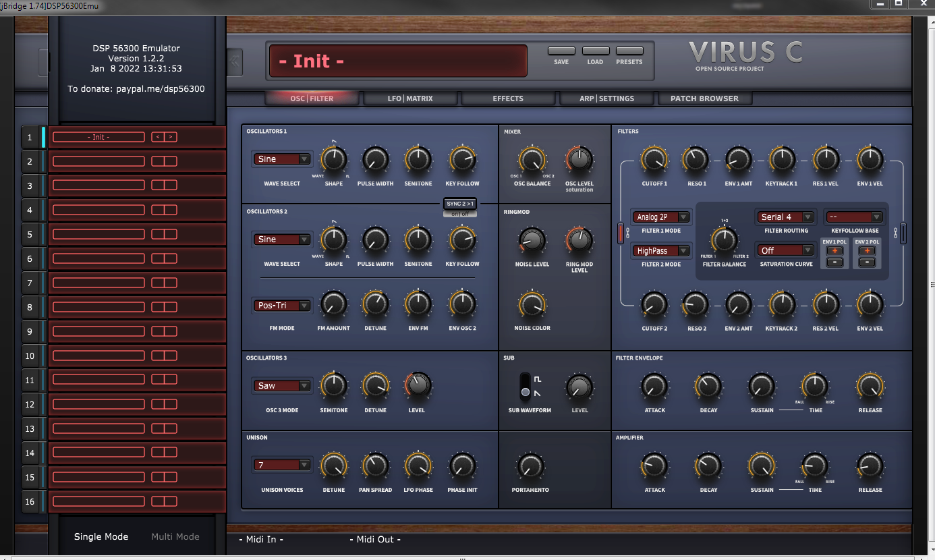935x560 pixels.
Task: Click the part 1 '- Init -' name field
Action: coord(98,137)
